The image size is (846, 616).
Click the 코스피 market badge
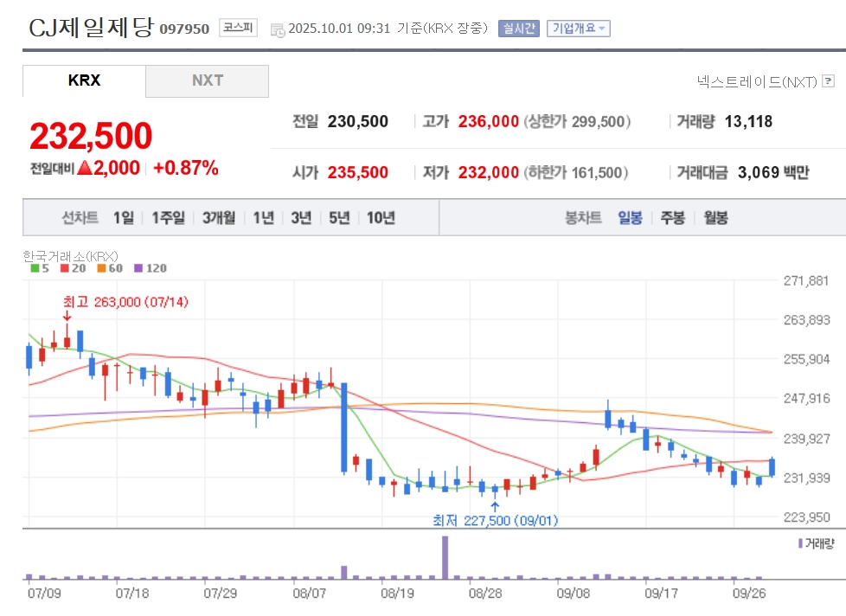238,28
